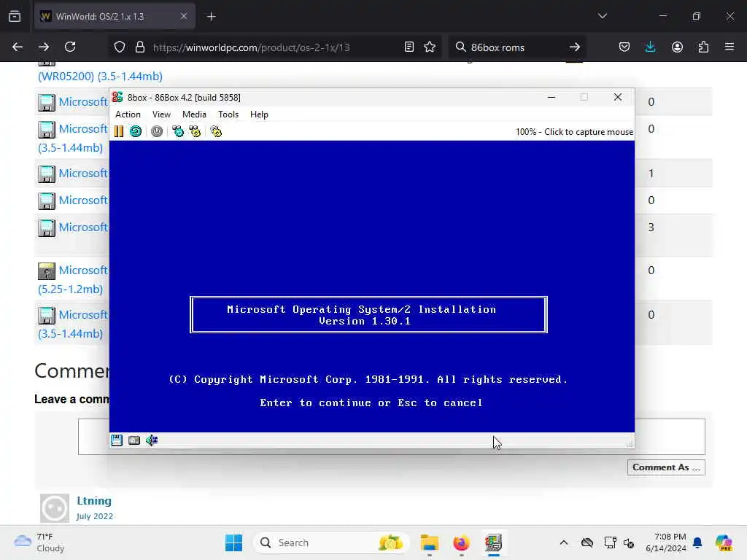The height and width of the screenshot is (560, 747).
Task: Open 86Box machine settings icon
Action: [x=216, y=131]
